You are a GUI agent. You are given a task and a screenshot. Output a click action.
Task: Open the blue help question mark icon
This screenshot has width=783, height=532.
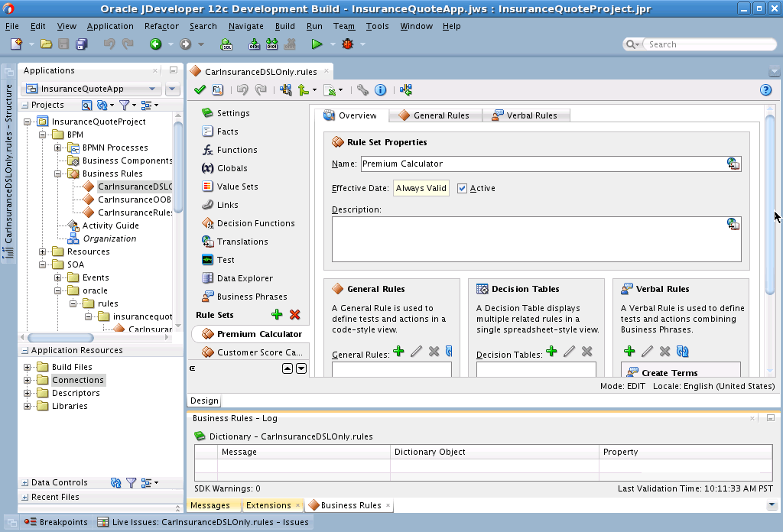(765, 90)
